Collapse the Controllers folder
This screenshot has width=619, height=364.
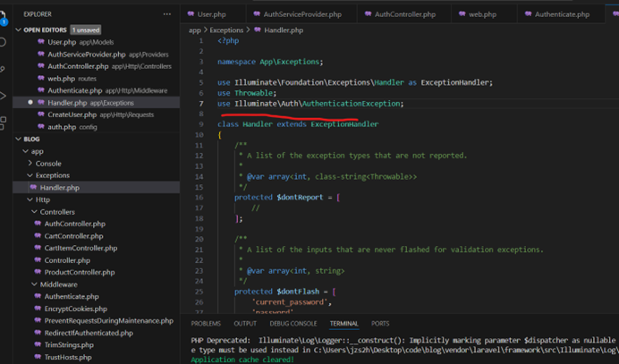pos(34,212)
